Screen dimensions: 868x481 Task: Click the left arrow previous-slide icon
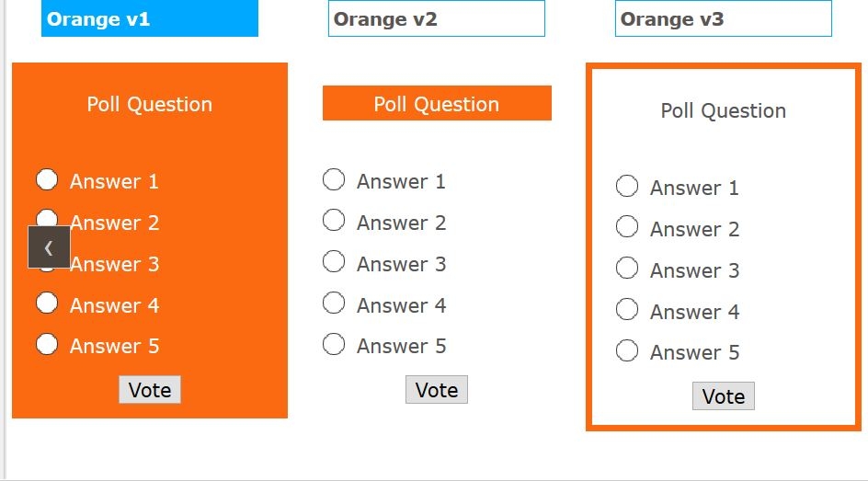click(49, 247)
